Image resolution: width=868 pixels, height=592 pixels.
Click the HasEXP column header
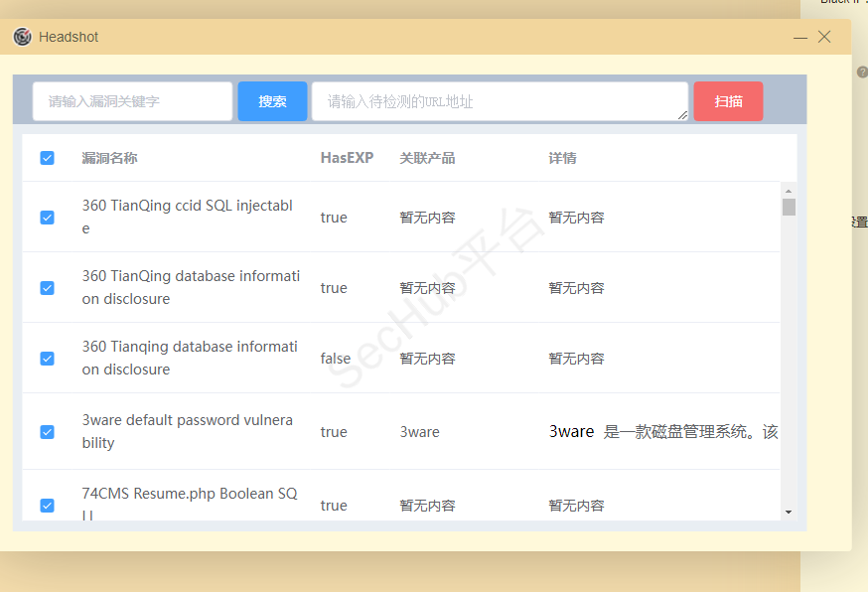[x=347, y=158]
